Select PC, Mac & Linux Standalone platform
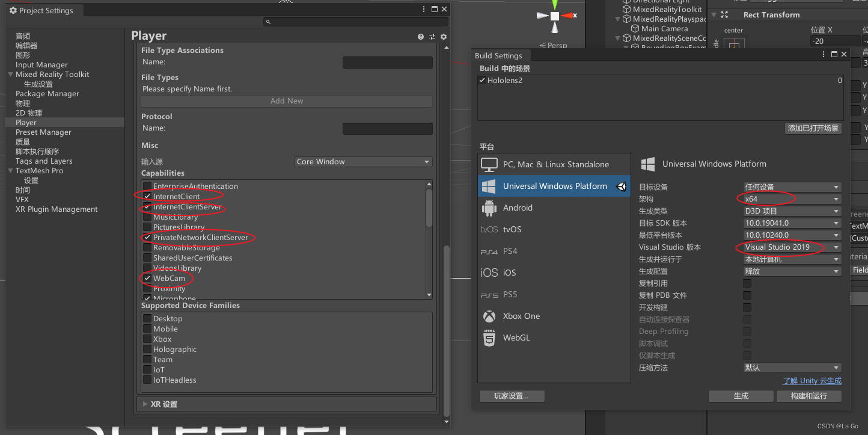868x435 pixels. pos(554,164)
